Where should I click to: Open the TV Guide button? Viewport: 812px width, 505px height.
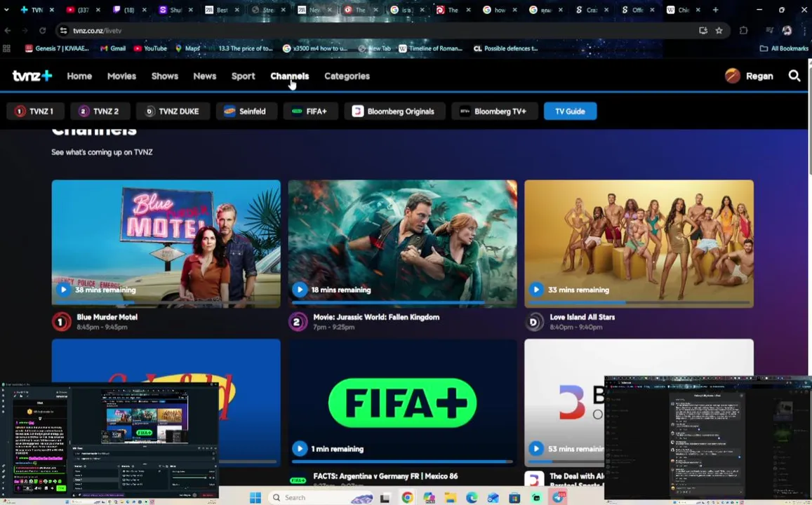point(570,112)
